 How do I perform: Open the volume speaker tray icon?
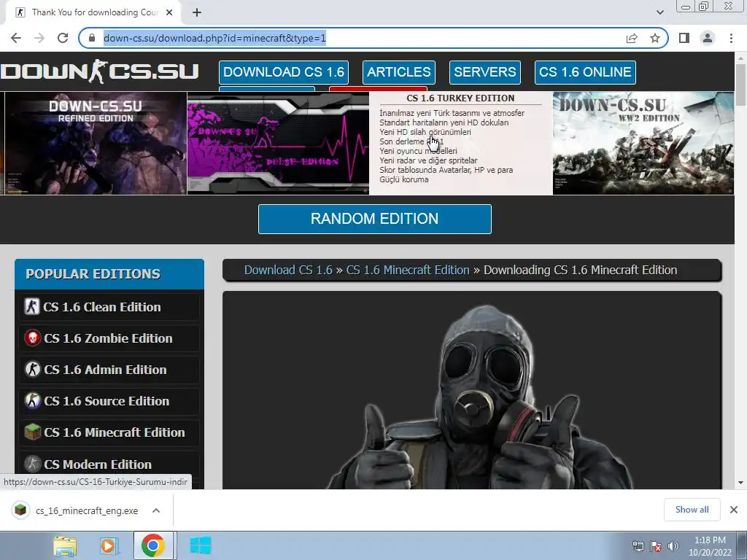[x=673, y=546]
